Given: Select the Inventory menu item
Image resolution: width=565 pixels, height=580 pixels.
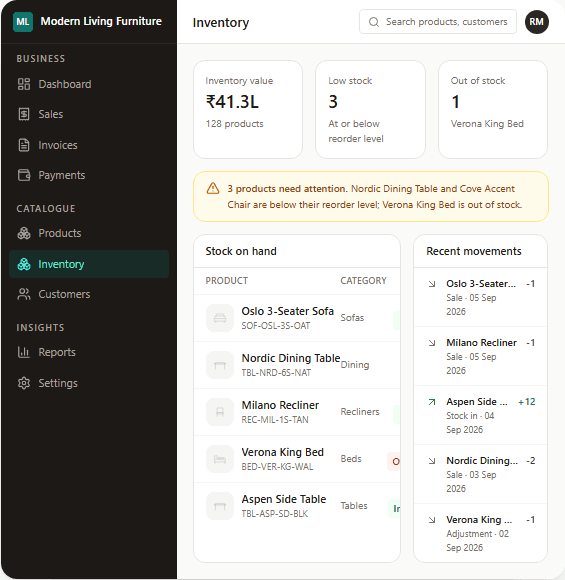Looking at the screenshot, I should pyautogui.click(x=89, y=264).
